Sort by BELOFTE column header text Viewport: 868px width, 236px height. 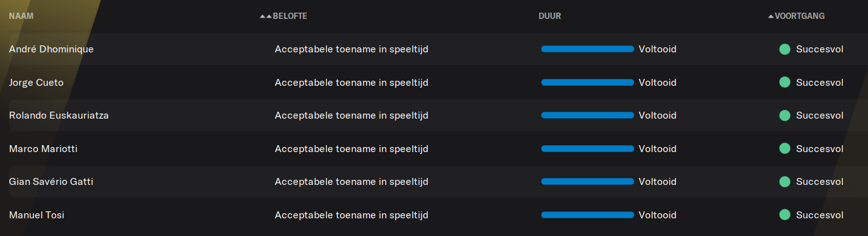coord(290,16)
